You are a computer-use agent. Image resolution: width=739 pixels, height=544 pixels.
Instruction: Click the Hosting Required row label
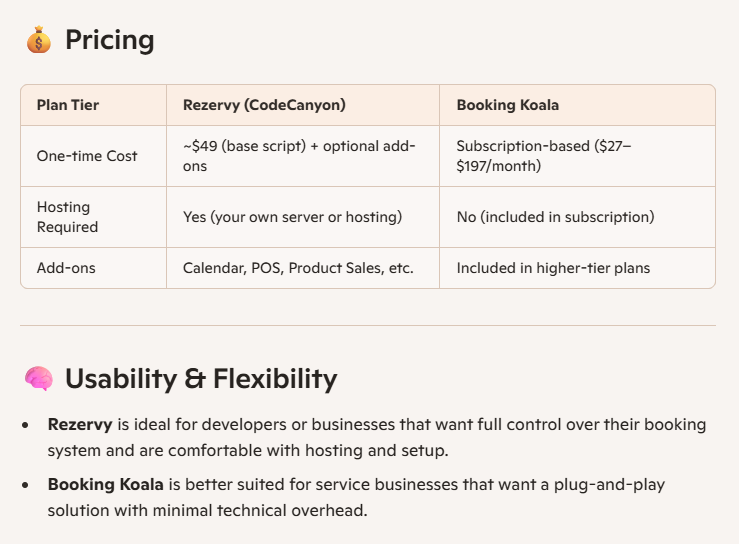[x=68, y=217]
